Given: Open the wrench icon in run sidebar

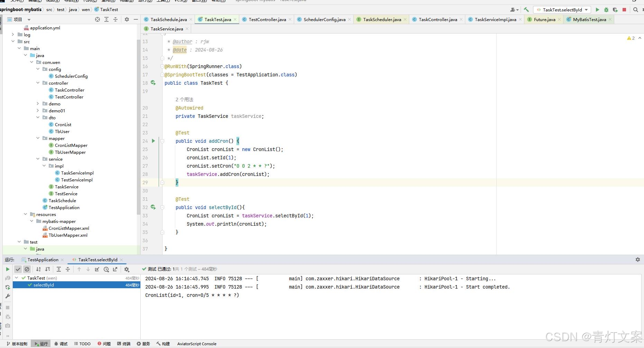Looking at the screenshot, I should coord(8,296).
